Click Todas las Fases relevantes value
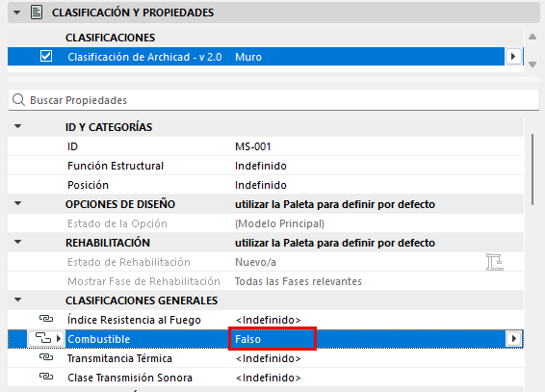The height and width of the screenshot is (392, 545). click(298, 281)
